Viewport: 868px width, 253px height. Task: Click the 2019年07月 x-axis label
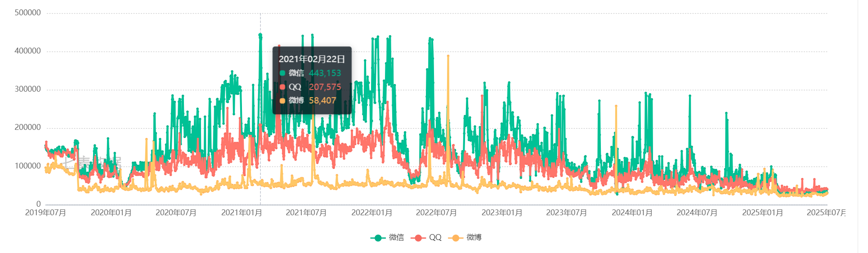[x=45, y=213]
